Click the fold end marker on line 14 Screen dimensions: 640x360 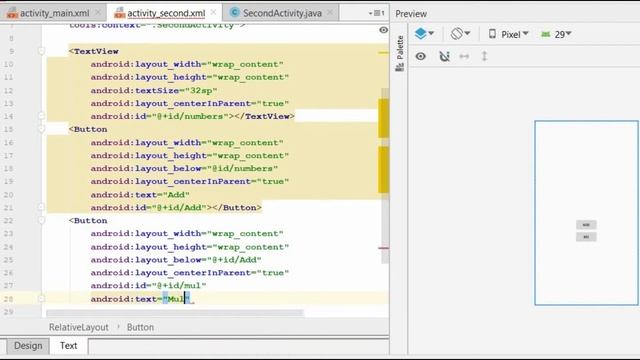pos(41,116)
